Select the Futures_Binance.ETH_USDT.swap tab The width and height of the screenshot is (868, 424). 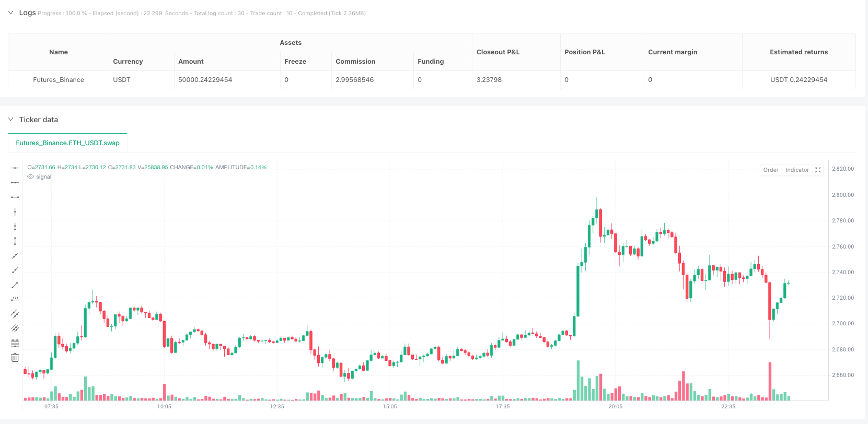point(67,143)
